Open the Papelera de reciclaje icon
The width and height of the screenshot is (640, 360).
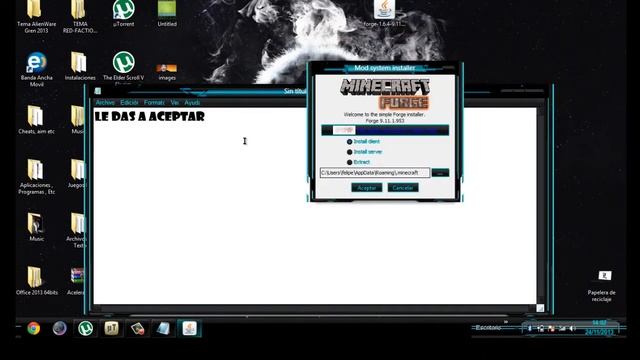pyautogui.click(x=602, y=286)
